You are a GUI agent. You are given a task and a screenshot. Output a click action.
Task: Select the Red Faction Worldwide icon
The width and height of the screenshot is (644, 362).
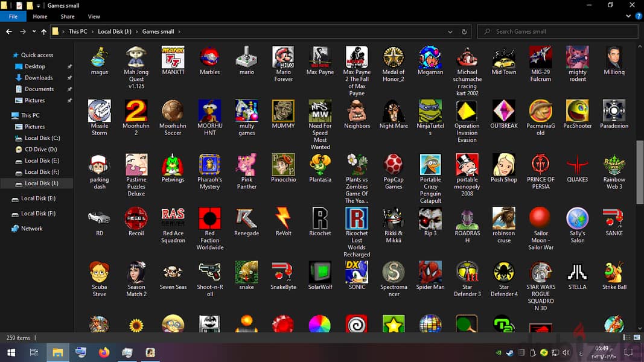tap(209, 218)
